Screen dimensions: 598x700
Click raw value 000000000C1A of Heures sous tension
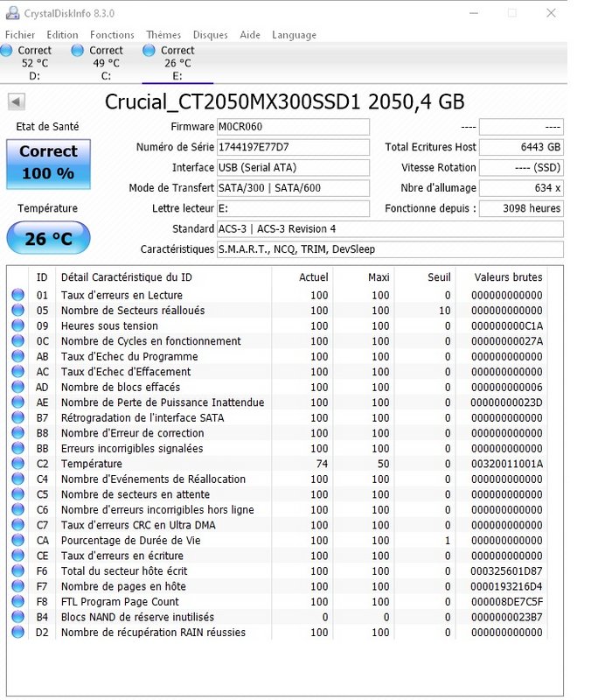point(507,325)
